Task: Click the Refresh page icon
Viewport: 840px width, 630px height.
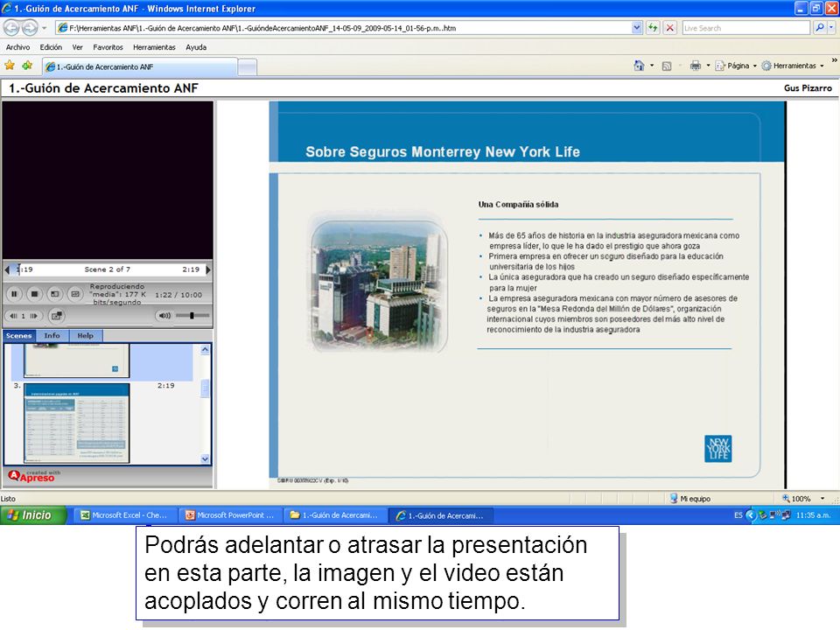Action: (x=653, y=28)
